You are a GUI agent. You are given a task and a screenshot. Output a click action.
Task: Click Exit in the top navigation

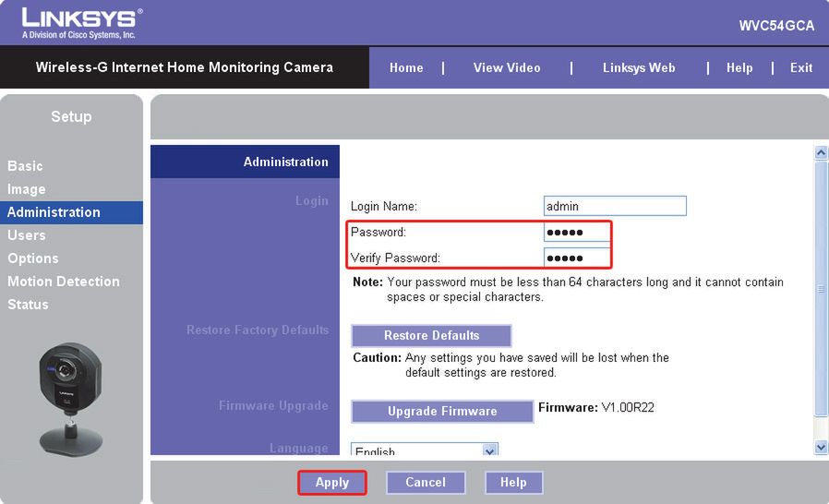[801, 67]
